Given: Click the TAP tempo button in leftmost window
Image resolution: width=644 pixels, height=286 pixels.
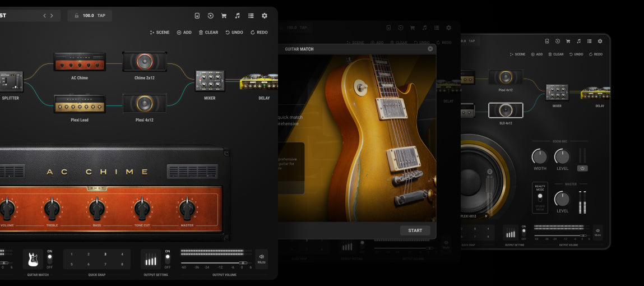Looking at the screenshot, I should [x=101, y=16].
